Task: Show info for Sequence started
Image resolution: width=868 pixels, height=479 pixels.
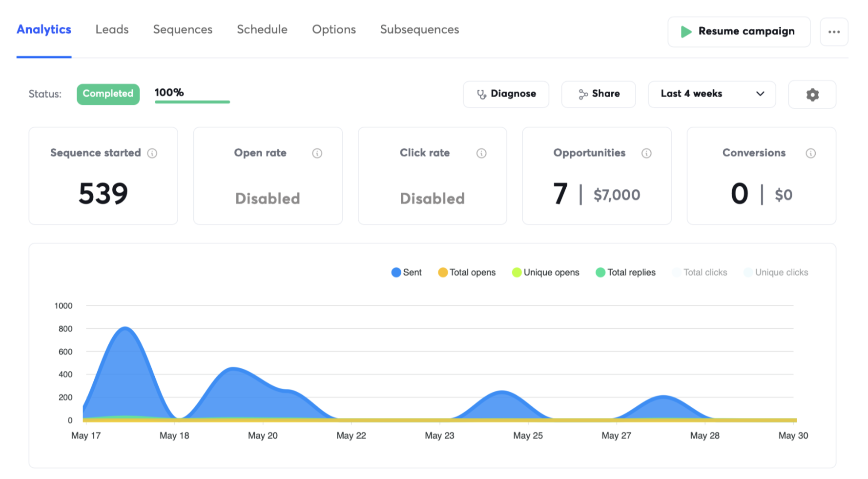Action: click(x=152, y=153)
